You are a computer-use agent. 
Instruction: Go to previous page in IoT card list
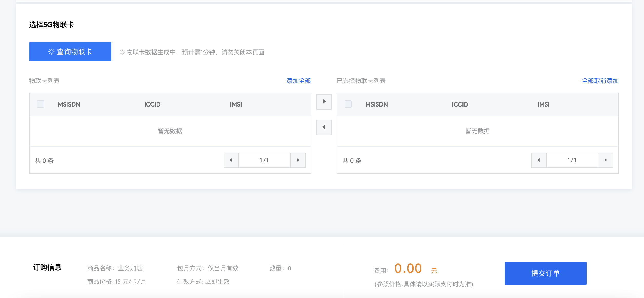click(x=231, y=160)
